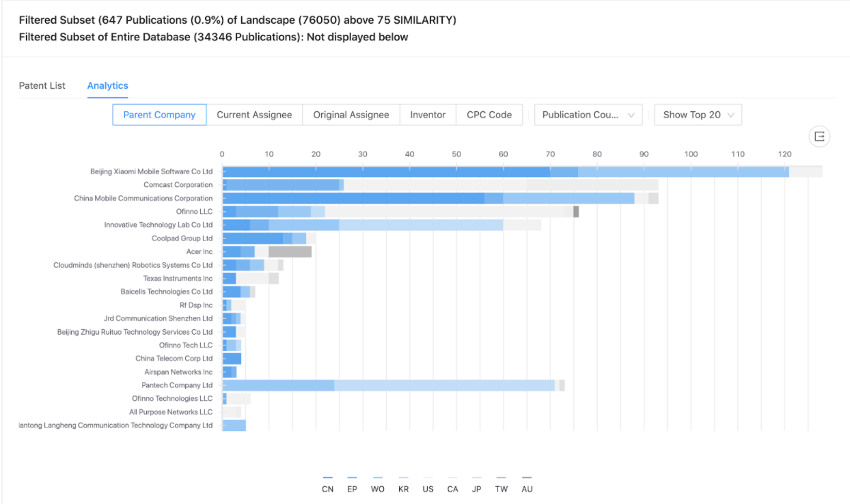Click the export chart icon
The image size is (850, 504).
click(x=819, y=137)
